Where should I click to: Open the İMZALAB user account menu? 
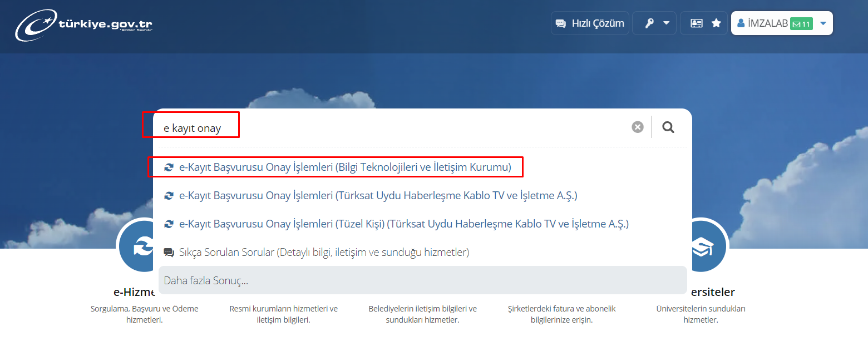[x=782, y=23]
